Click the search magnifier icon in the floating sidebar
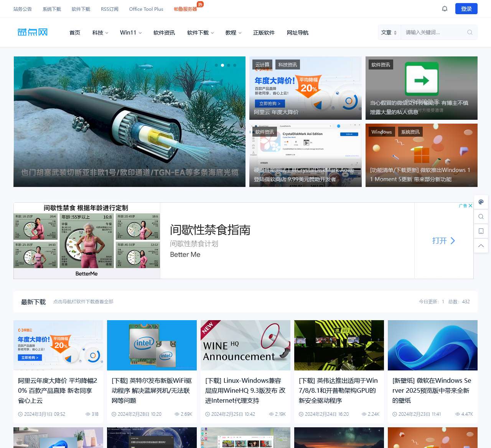The width and height of the screenshot is (491, 448). (x=481, y=217)
